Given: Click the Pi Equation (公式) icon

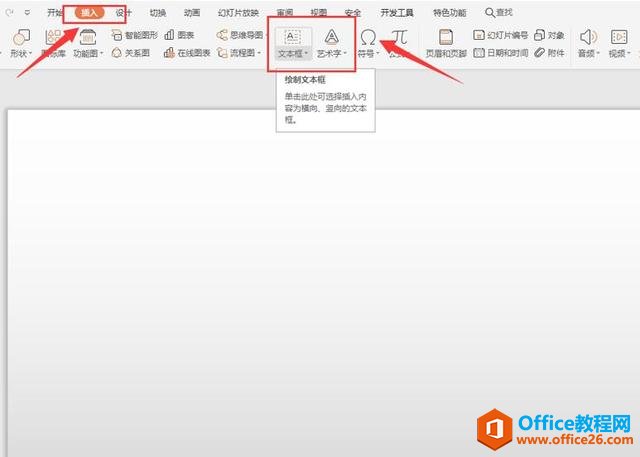Looking at the screenshot, I should 399,38.
